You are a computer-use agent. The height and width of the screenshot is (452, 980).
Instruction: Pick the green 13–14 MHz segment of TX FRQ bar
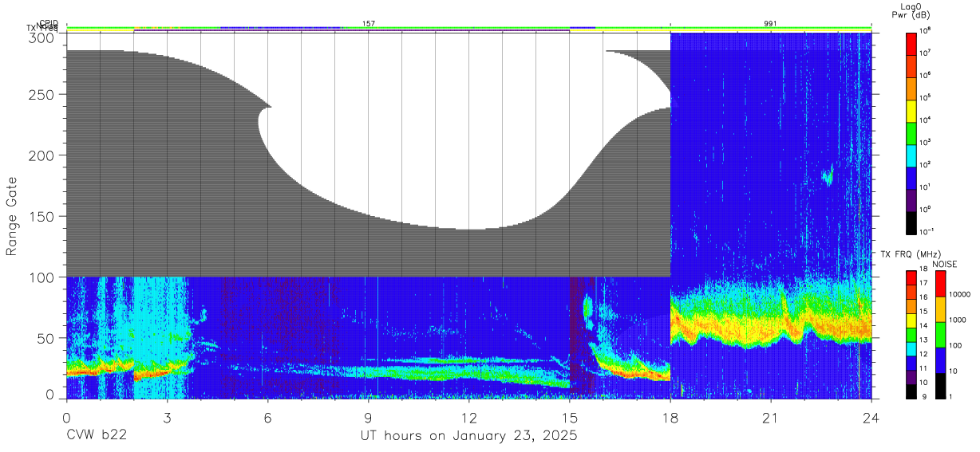click(x=911, y=335)
